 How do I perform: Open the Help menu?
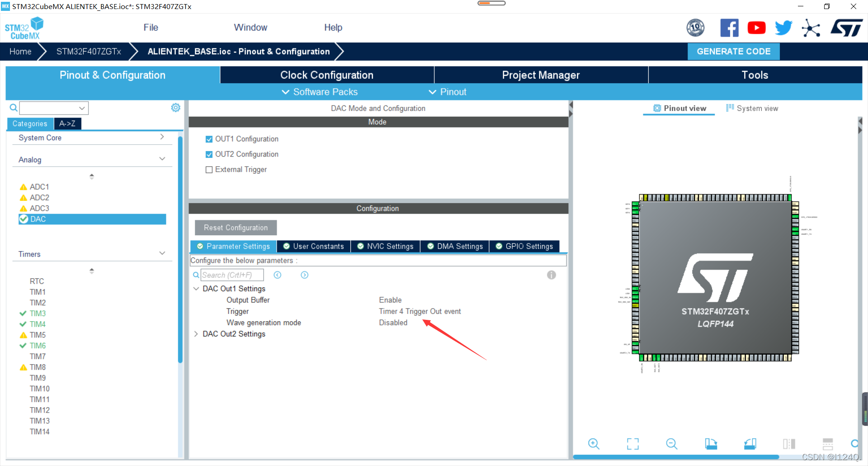[x=333, y=28]
